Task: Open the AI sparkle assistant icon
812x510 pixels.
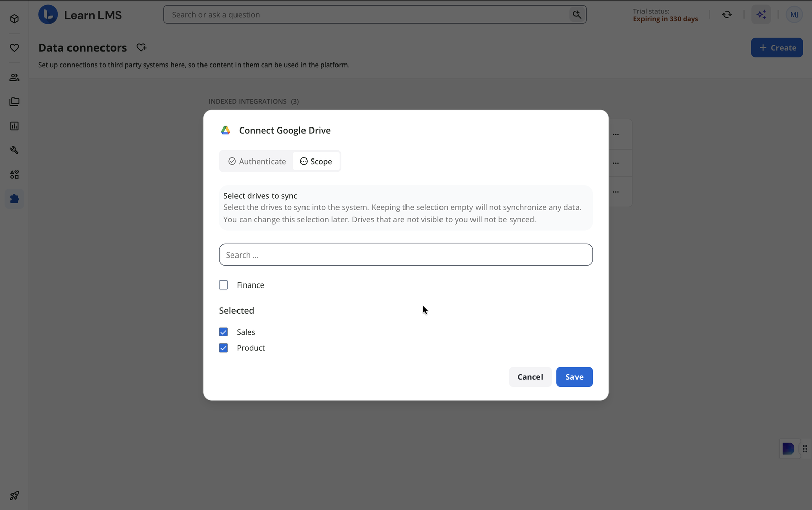Action: [x=761, y=15]
